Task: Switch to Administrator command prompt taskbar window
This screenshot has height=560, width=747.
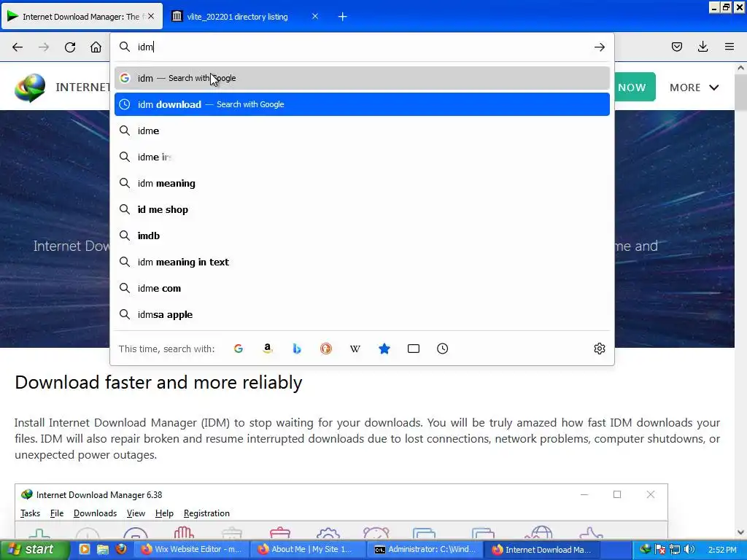Action: click(426, 550)
